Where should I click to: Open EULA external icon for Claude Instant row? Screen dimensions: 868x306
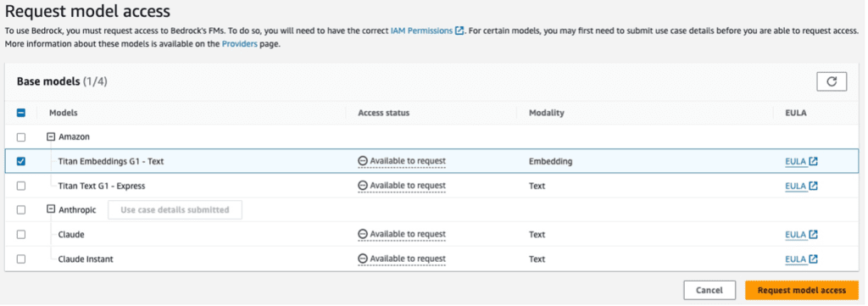(x=813, y=259)
